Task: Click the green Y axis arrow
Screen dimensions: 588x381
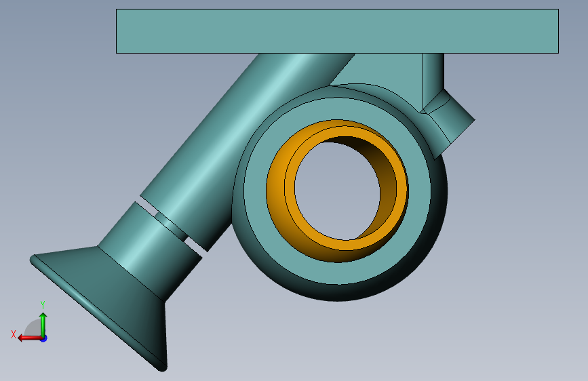Action: pyautogui.click(x=43, y=324)
